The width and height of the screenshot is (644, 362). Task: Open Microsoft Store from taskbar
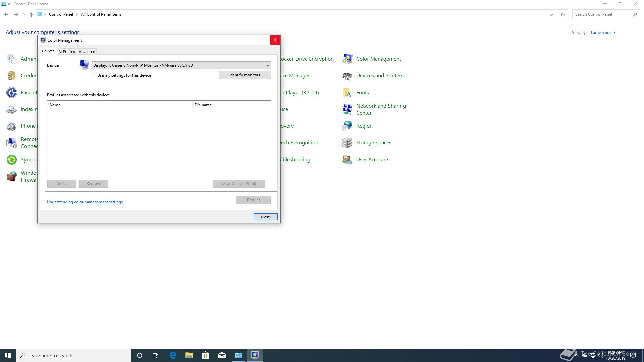[205, 355]
